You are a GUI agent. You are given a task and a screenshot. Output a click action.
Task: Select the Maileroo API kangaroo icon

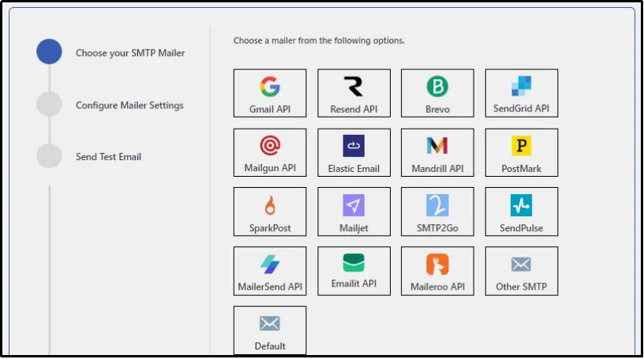click(x=437, y=264)
